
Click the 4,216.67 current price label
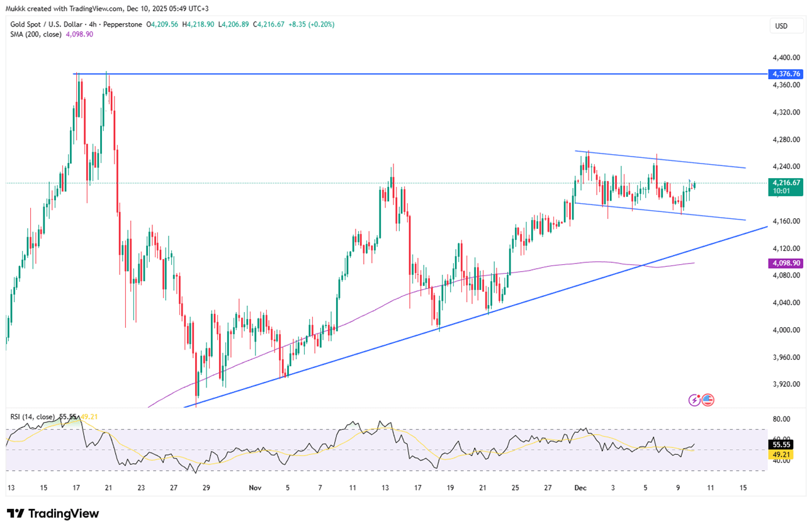click(x=786, y=182)
